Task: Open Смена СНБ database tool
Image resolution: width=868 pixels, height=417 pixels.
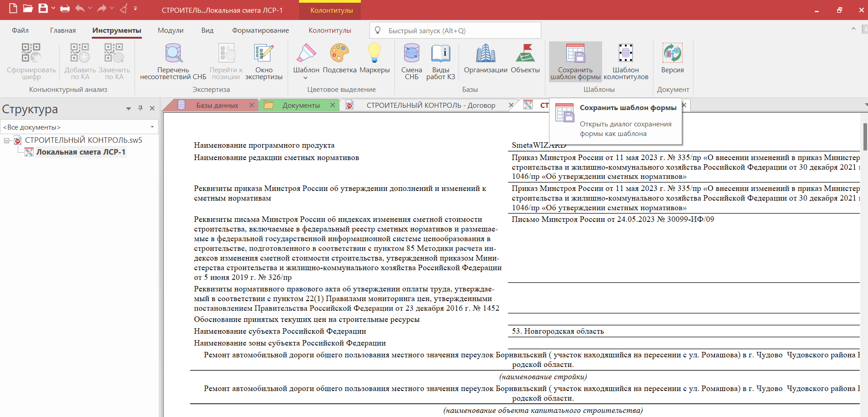Action: click(x=412, y=61)
